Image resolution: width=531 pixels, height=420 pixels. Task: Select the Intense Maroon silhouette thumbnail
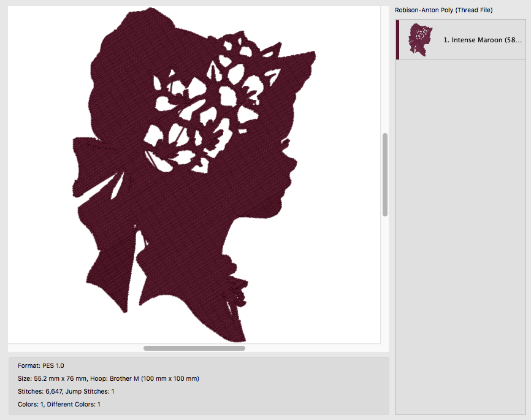(420, 40)
